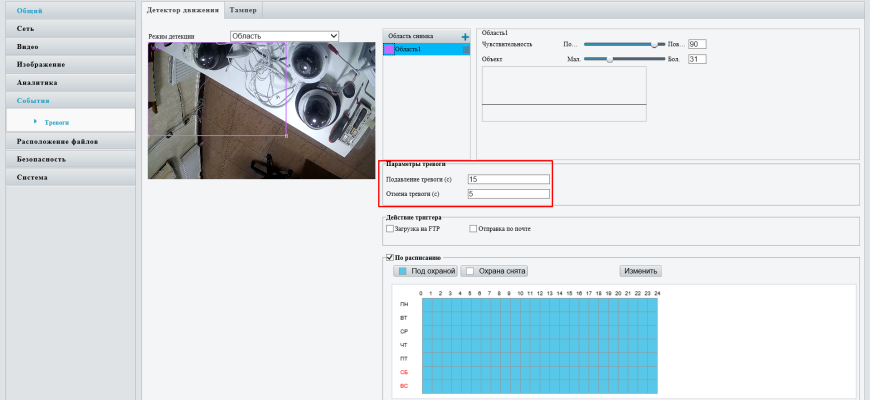Click the Подавление тревоги input field
This screenshot has height=400, width=870.
click(x=508, y=179)
